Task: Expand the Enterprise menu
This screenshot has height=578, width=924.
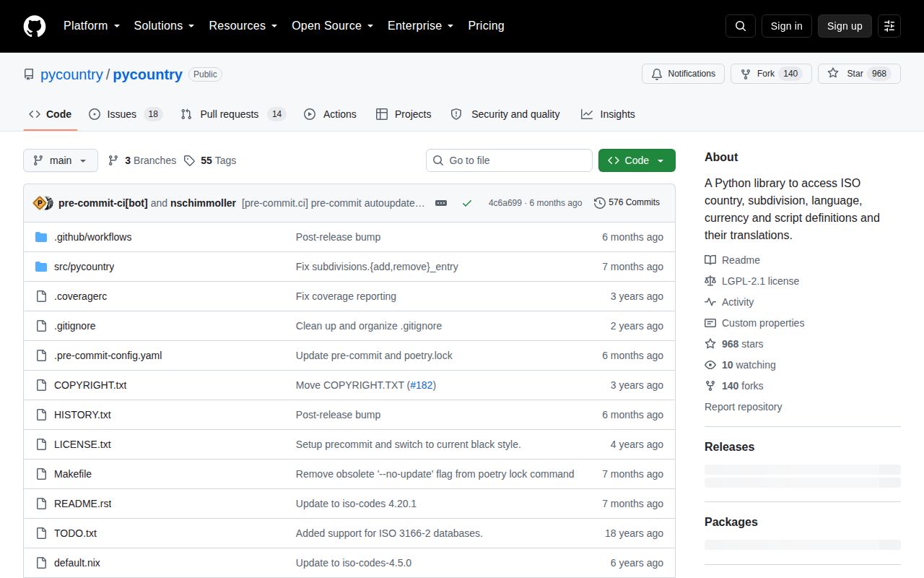Action: [x=421, y=25]
